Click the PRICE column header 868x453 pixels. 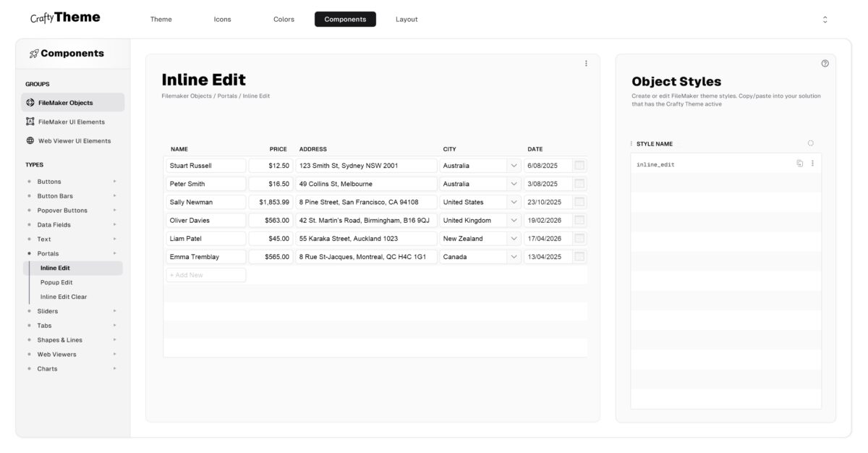pos(278,149)
